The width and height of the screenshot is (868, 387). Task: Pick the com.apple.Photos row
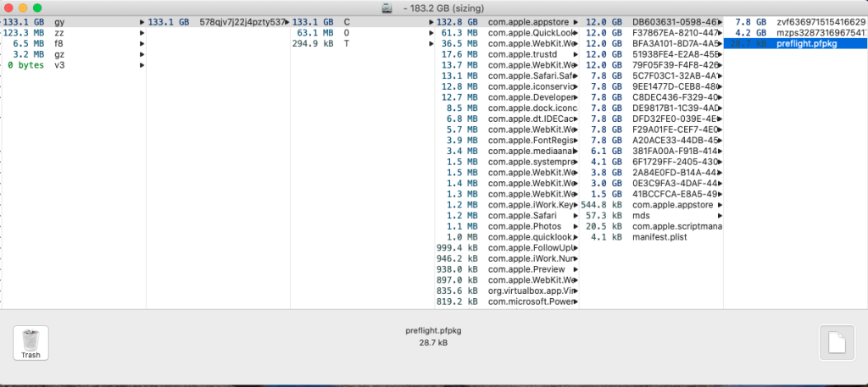click(x=524, y=226)
